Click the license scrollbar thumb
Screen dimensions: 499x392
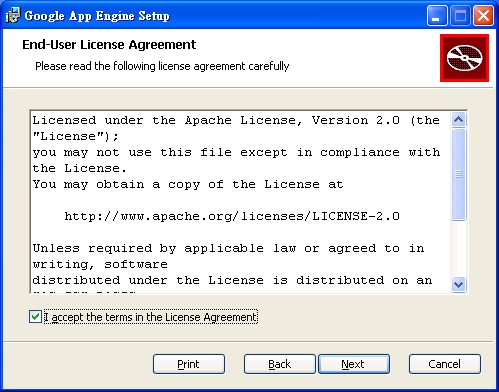459,174
